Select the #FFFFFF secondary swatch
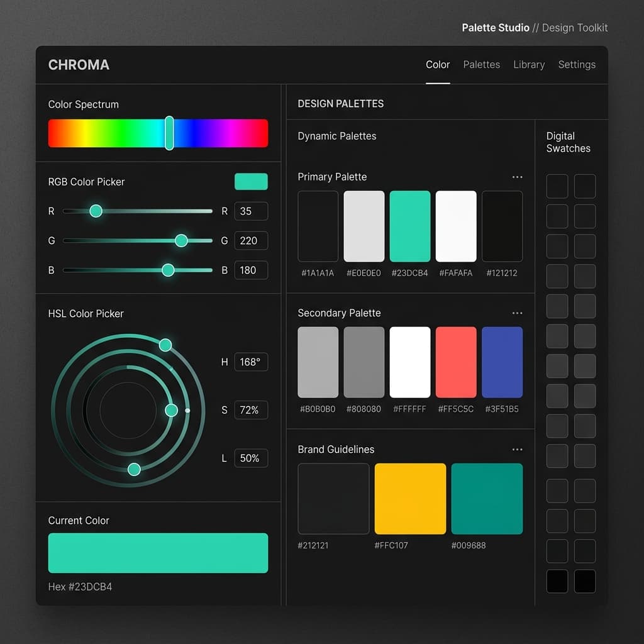Image resolution: width=644 pixels, height=644 pixels. pyautogui.click(x=410, y=362)
